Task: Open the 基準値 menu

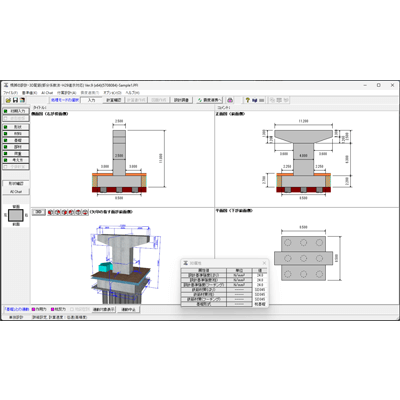Action: pyautogui.click(x=29, y=93)
